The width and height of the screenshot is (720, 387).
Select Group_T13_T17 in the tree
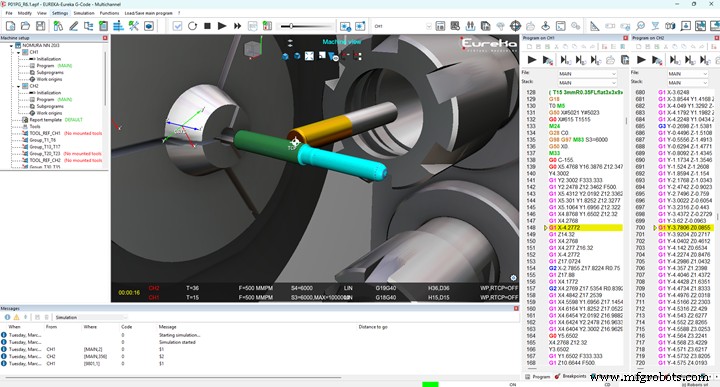(45, 147)
